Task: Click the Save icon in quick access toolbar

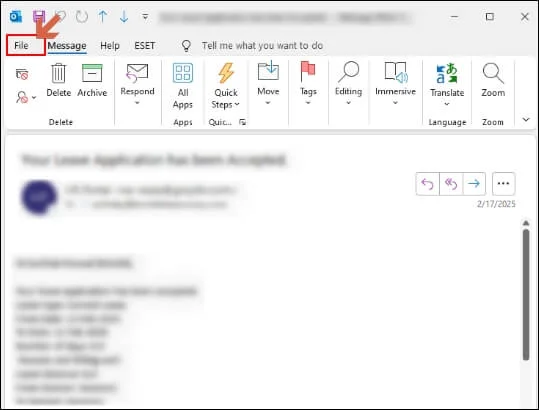Action: coord(39,16)
